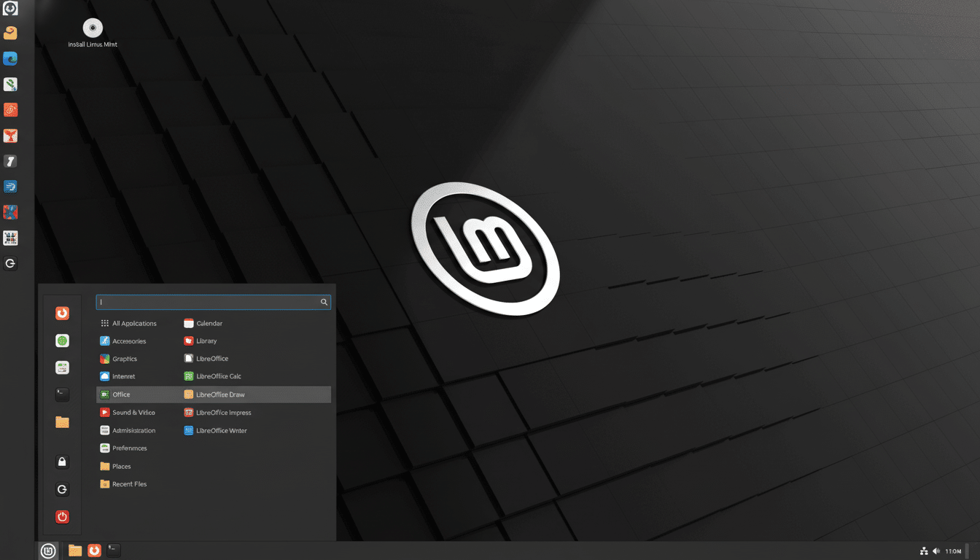Expand the Places section

click(121, 466)
